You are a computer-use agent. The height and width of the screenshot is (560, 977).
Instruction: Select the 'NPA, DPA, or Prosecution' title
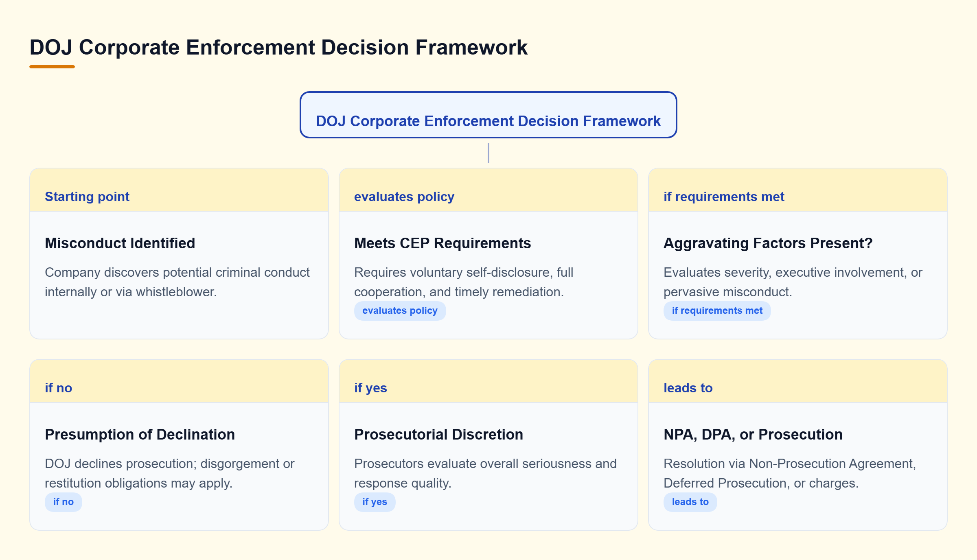coord(753,434)
